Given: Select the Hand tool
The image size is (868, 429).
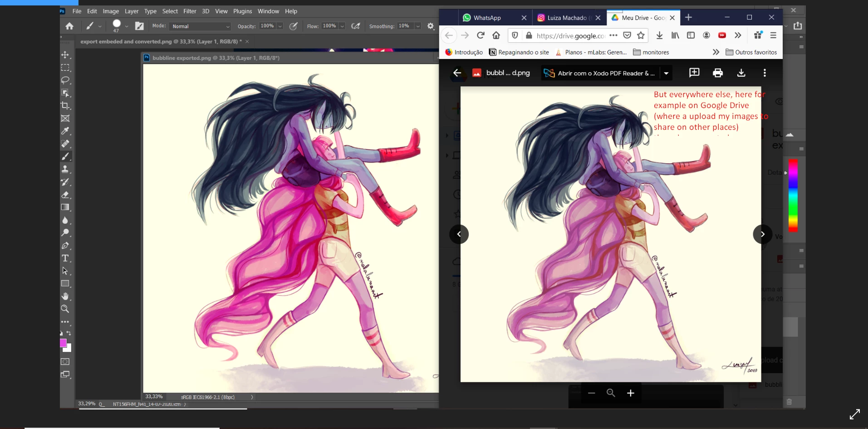Looking at the screenshot, I should pos(65,296).
